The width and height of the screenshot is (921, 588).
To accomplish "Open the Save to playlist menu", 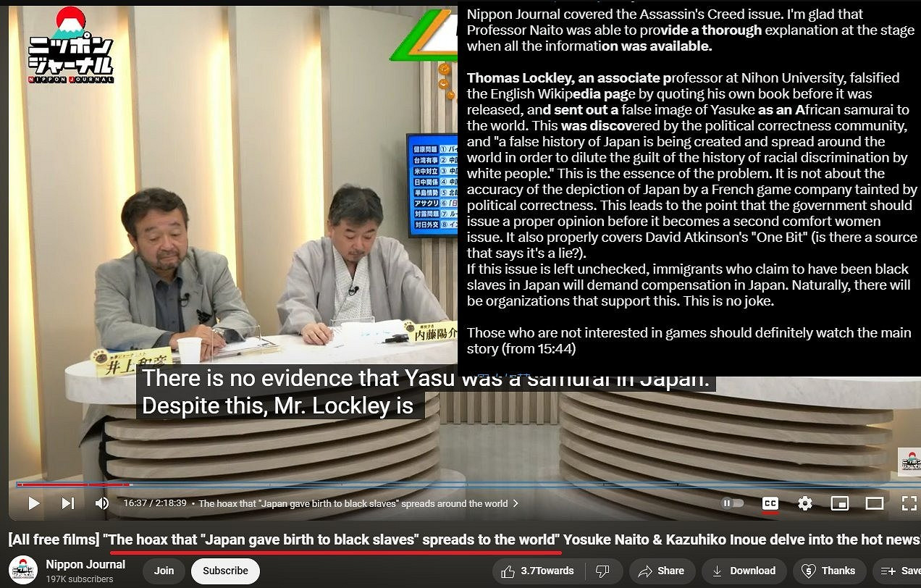I will 899,571.
